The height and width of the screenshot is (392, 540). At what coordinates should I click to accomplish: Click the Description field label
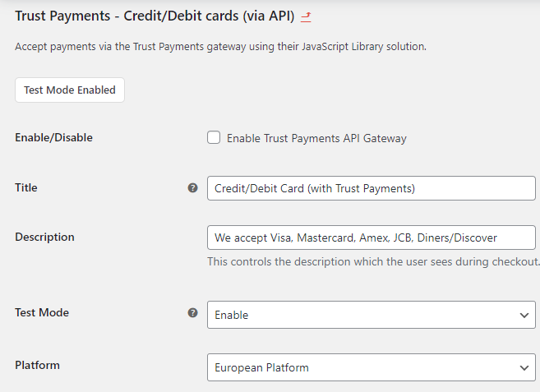click(44, 237)
